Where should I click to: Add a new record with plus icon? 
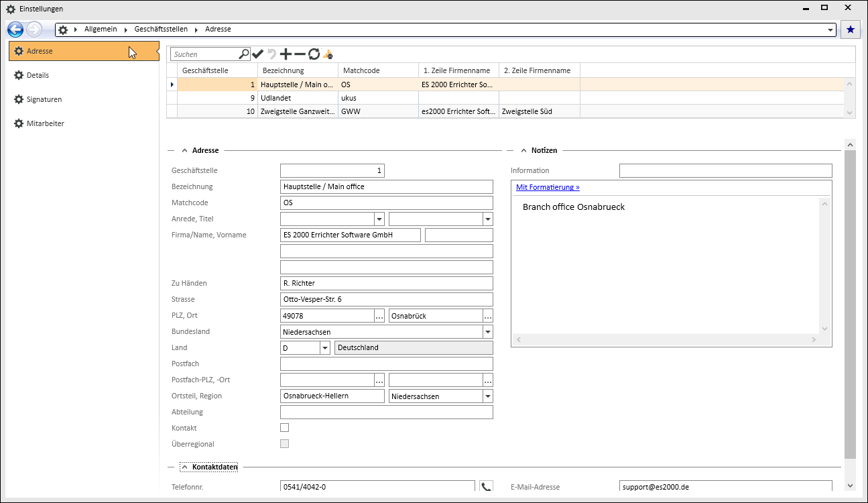tap(286, 54)
